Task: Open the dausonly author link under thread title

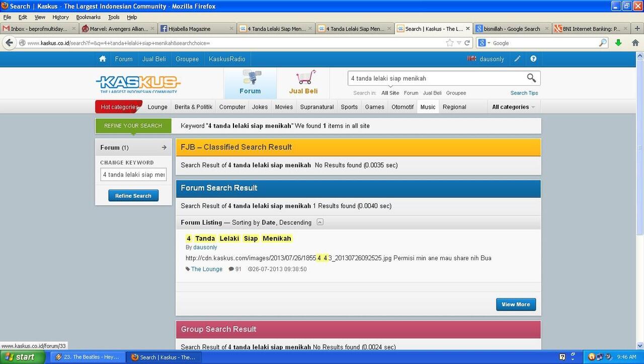Action: click(x=205, y=247)
